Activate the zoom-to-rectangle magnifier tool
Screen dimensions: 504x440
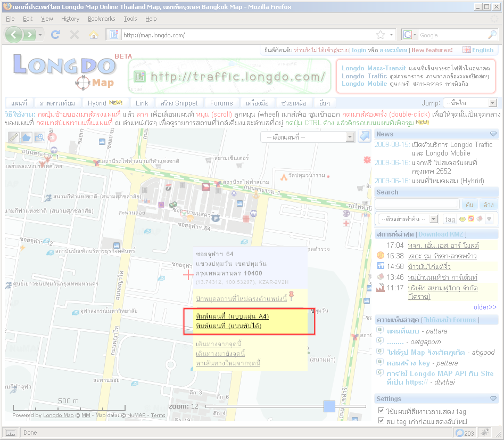pyautogui.click(x=39, y=137)
